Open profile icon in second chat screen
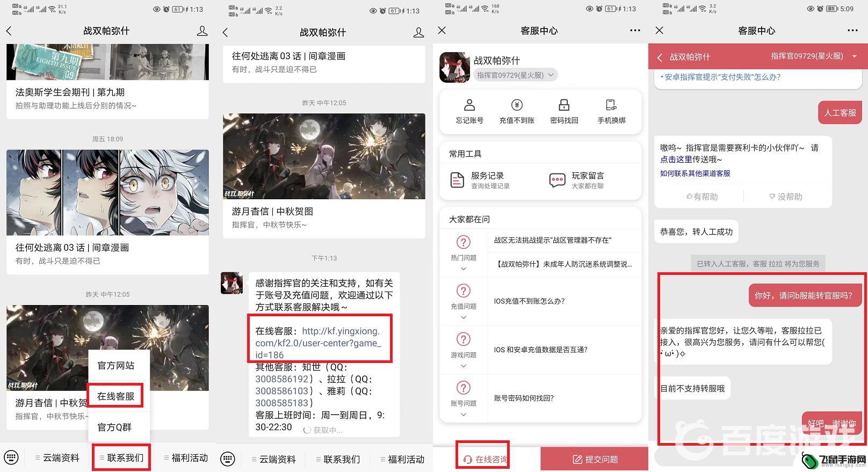The width and height of the screenshot is (868, 472). [x=418, y=32]
